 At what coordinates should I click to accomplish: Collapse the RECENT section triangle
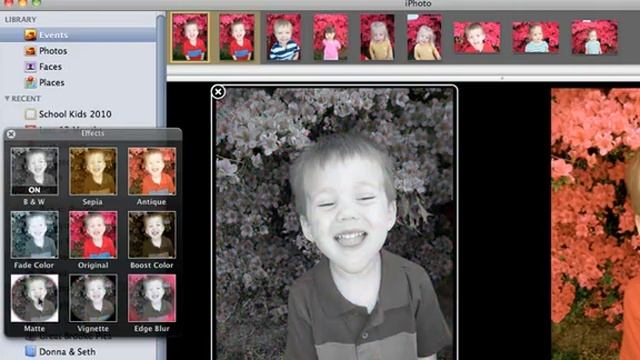point(7,99)
